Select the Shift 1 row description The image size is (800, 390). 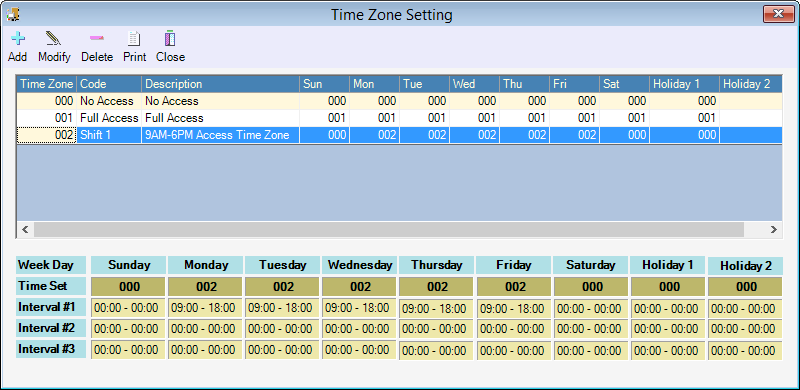point(217,135)
